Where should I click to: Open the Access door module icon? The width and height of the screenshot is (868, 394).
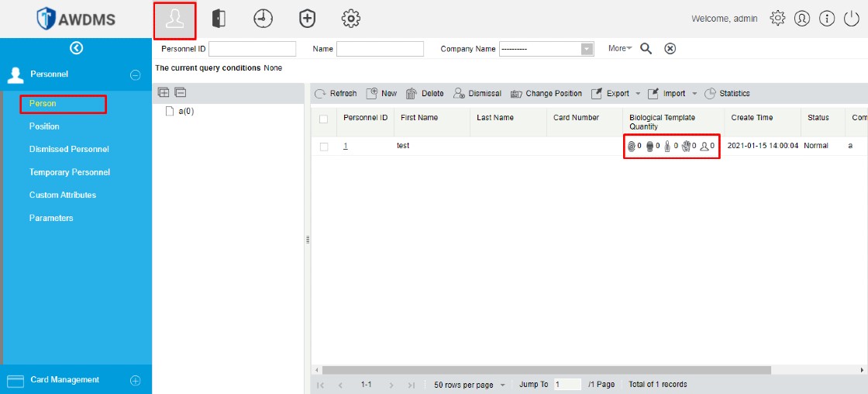coord(219,19)
